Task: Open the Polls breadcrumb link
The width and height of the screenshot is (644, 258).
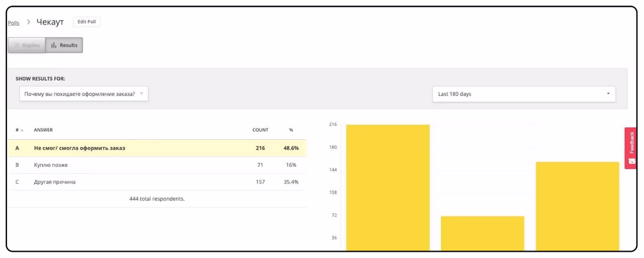Action: coord(14,23)
